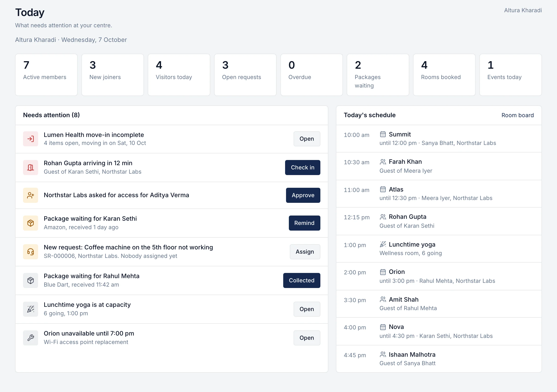Click the calendar icon next to Orion booking
557x392 pixels.
[x=383, y=272]
